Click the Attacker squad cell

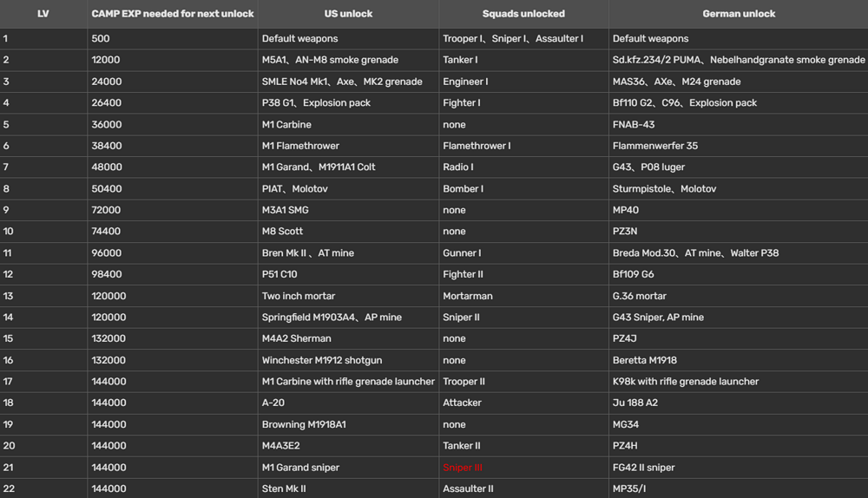523,403
